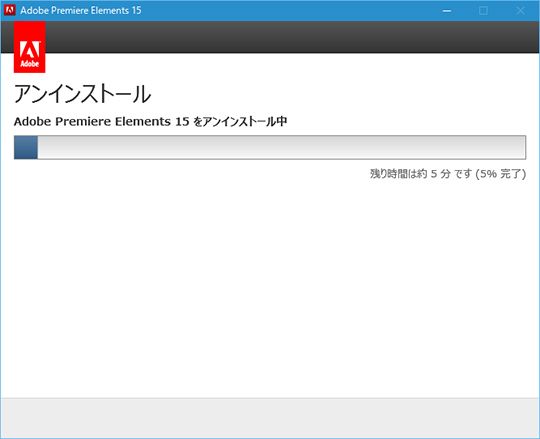Click the light gray footer bar

click(270, 418)
